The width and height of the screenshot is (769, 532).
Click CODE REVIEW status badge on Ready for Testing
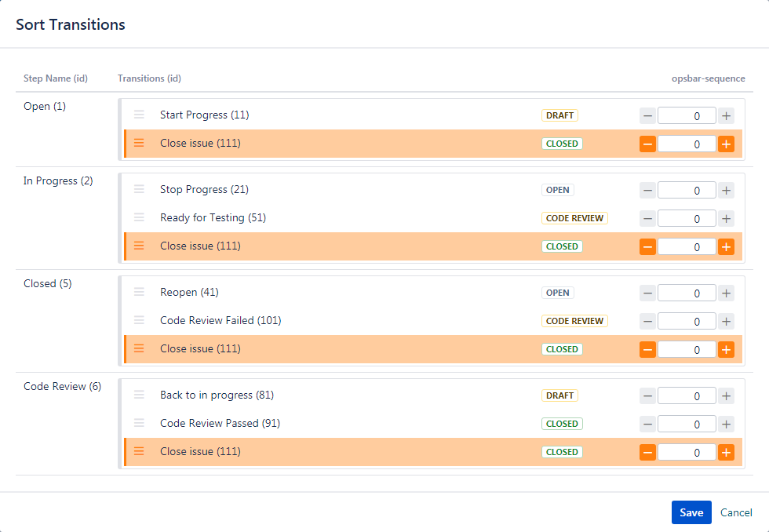[x=574, y=218]
